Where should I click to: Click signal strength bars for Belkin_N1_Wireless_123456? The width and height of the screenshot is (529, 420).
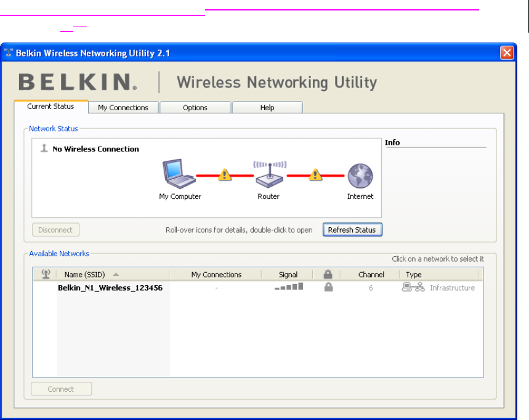[289, 287]
